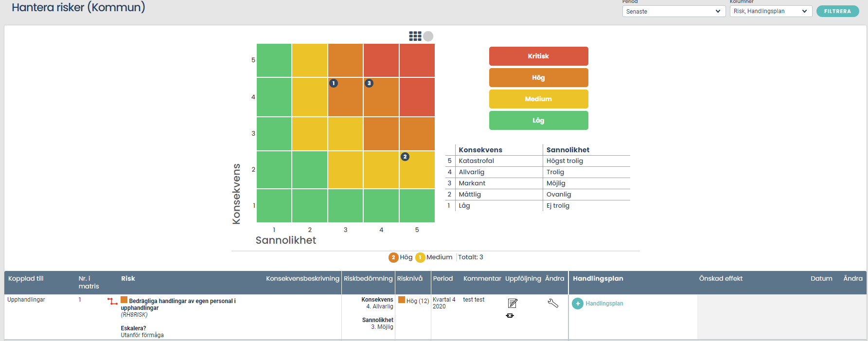Click the Handlingsplan link text
The image size is (868, 341).
coord(604,304)
